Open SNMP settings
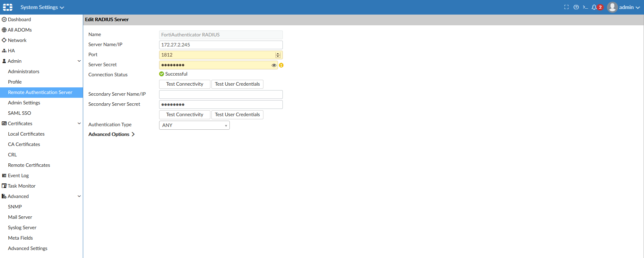Image resolution: width=644 pixels, height=258 pixels. pyautogui.click(x=15, y=207)
